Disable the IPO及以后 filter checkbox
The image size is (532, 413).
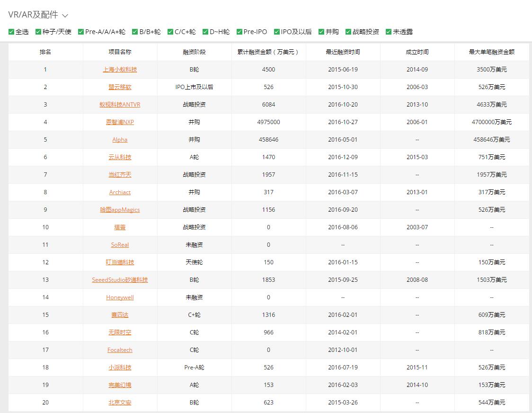pos(277,32)
